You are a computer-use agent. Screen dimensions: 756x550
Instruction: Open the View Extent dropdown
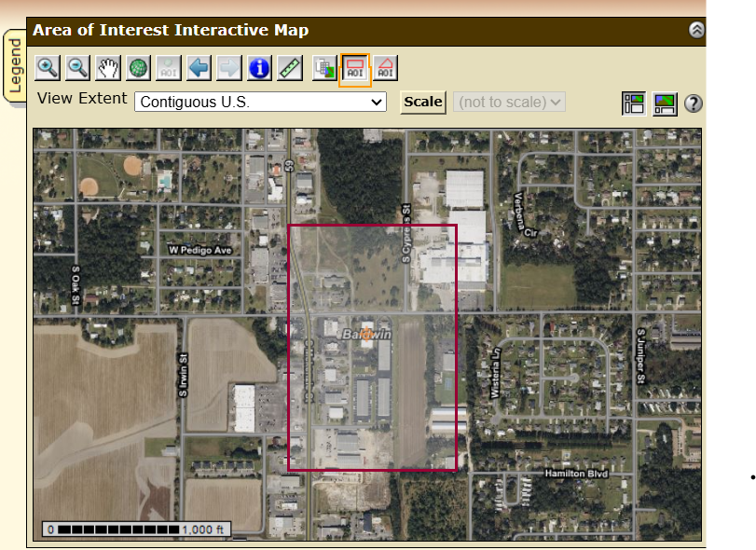pos(261,102)
